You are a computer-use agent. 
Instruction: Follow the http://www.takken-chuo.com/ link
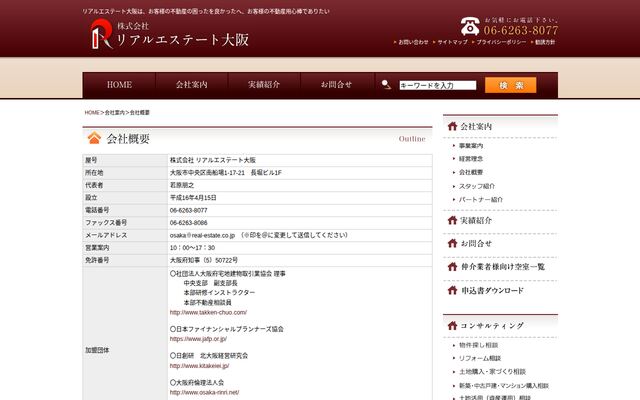pyautogui.click(x=208, y=313)
